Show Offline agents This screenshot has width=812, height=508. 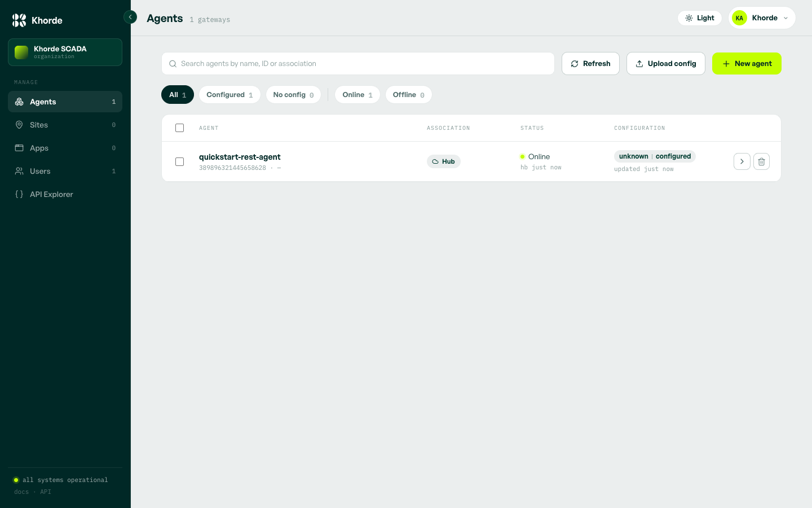click(409, 95)
